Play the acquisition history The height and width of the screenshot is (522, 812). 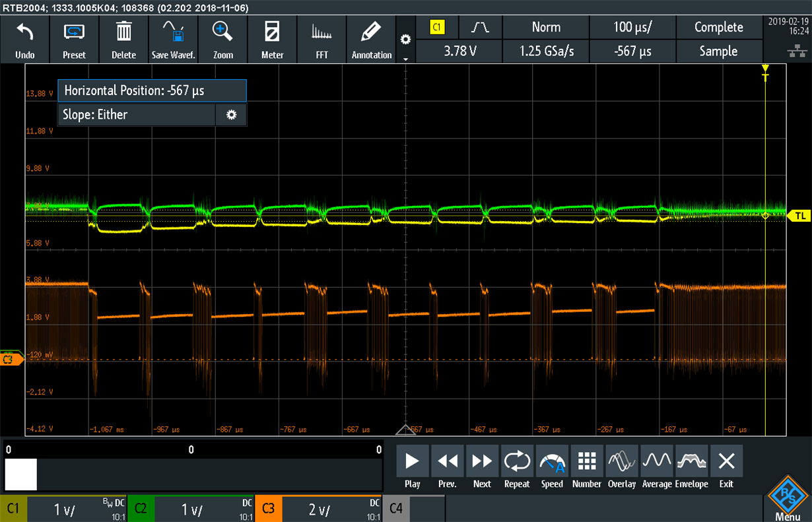click(413, 467)
